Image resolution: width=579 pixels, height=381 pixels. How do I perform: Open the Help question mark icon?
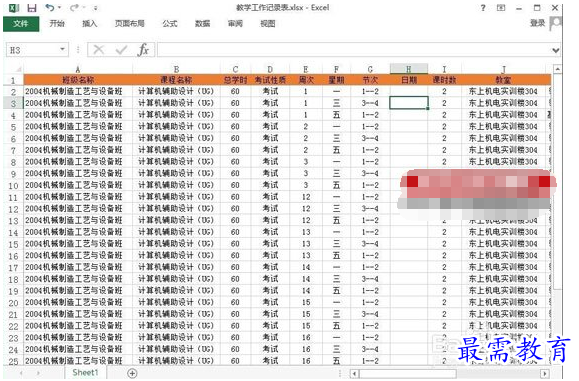click(x=483, y=8)
